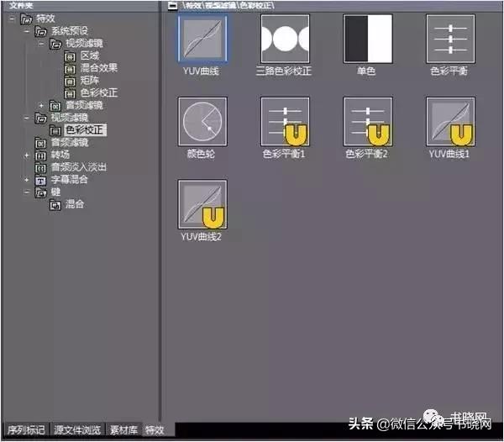Select the 色彩平衡 sliders effect icon
This screenshot has width=504, height=442.
[450, 39]
